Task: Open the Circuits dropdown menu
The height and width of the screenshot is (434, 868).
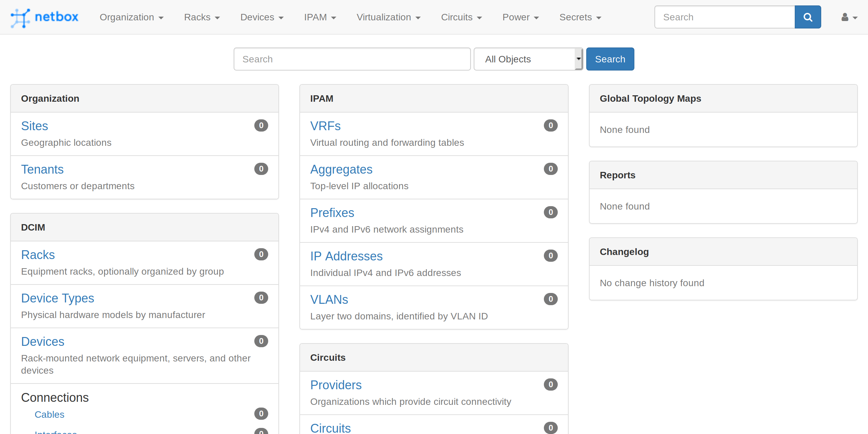Action: click(x=462, y=17)
